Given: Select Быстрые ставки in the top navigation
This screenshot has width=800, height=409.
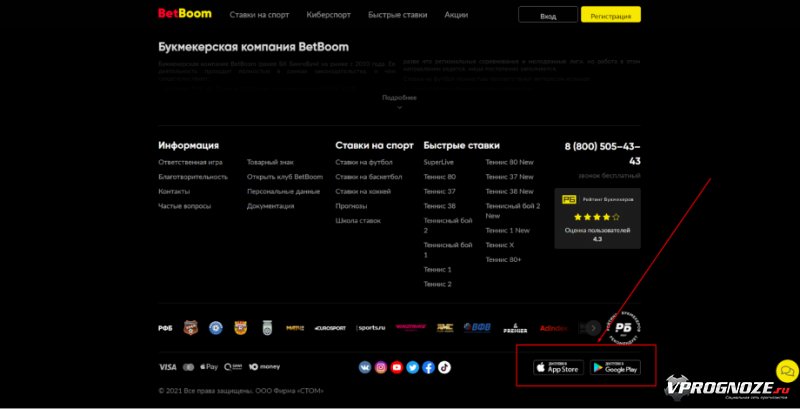Looking at the screenshot, I should click(397, 16).
